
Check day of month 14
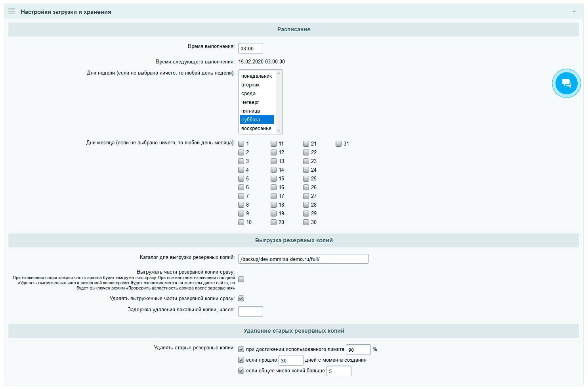pos(273,170)
